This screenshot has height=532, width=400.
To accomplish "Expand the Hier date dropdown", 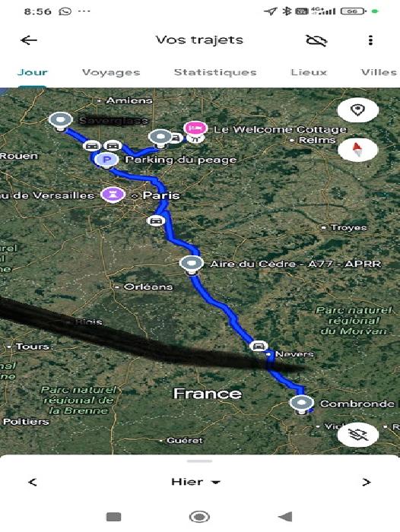I will [x=196, y=482].
